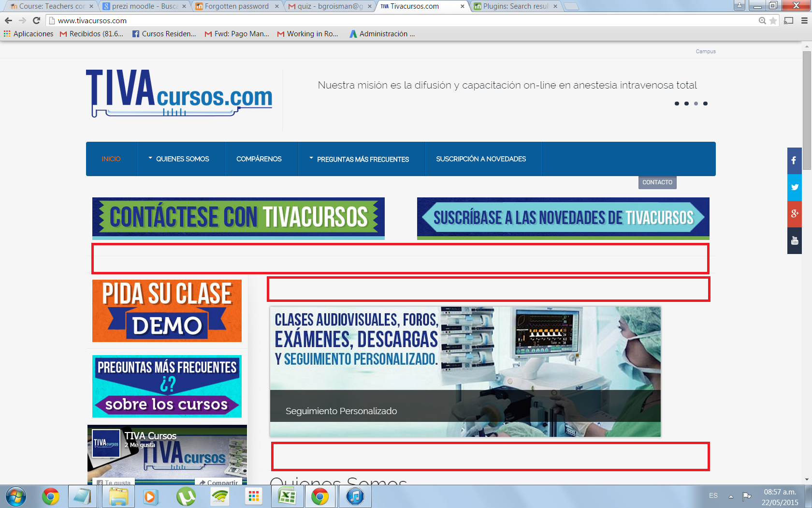
Task: Open zoom magnifier icon in address bar
Action: tap(762, 20)
